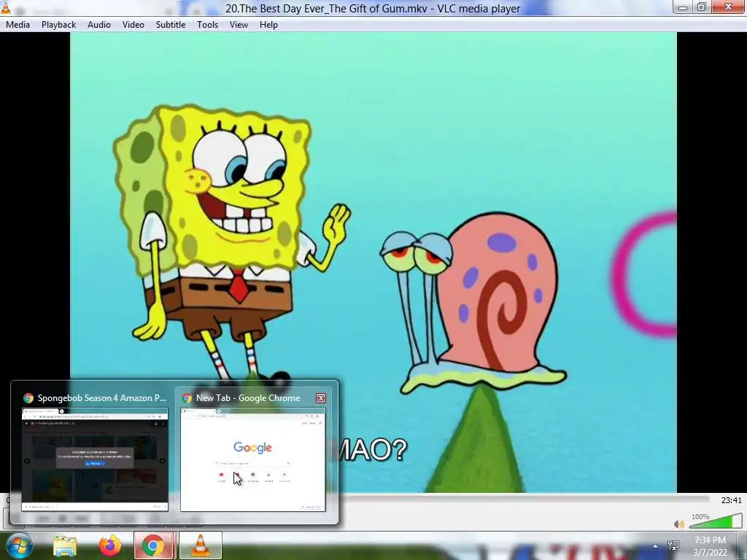
Task: Open Windows Explorer from the taskbar
Action: pos(65,546)
